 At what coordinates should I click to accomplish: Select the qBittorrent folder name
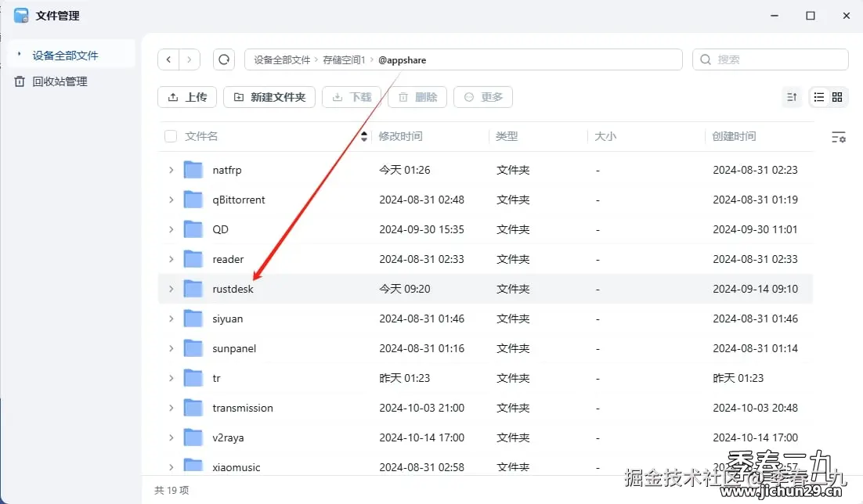tap(239, 200)
